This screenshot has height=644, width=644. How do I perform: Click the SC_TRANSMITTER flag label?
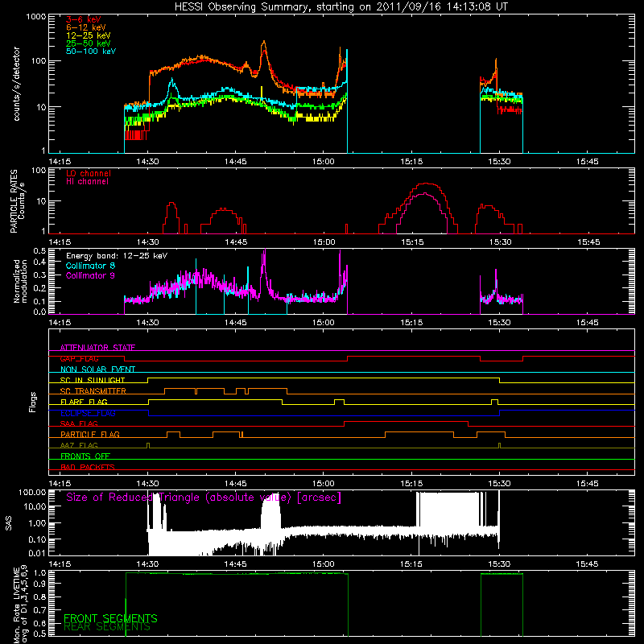coord(93,391)
